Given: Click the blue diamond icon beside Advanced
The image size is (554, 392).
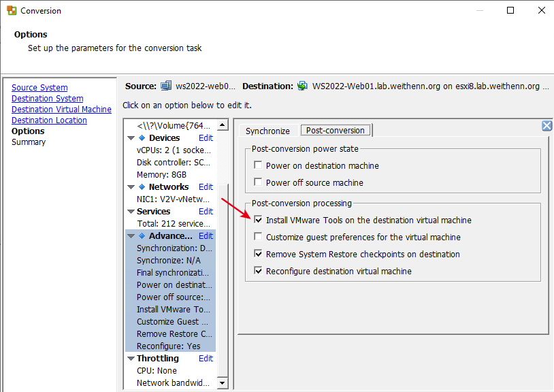Looking at the screenshot, I should tap(142, 236).
